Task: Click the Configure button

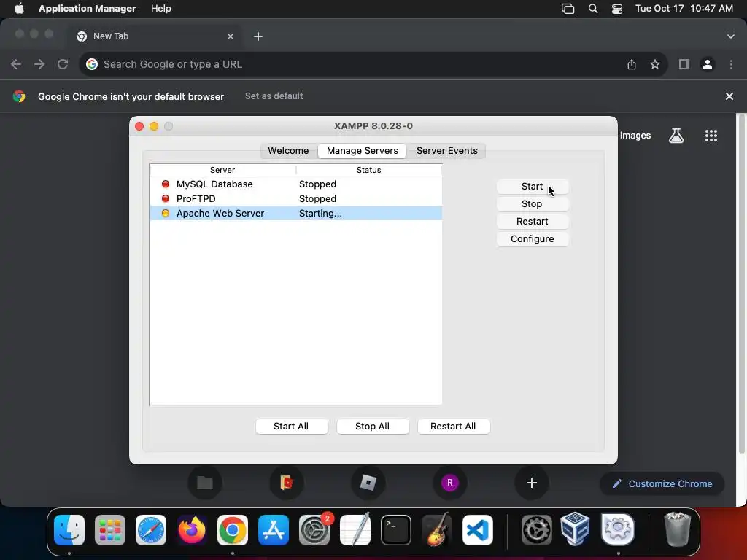Action: [x=532, y=239]
